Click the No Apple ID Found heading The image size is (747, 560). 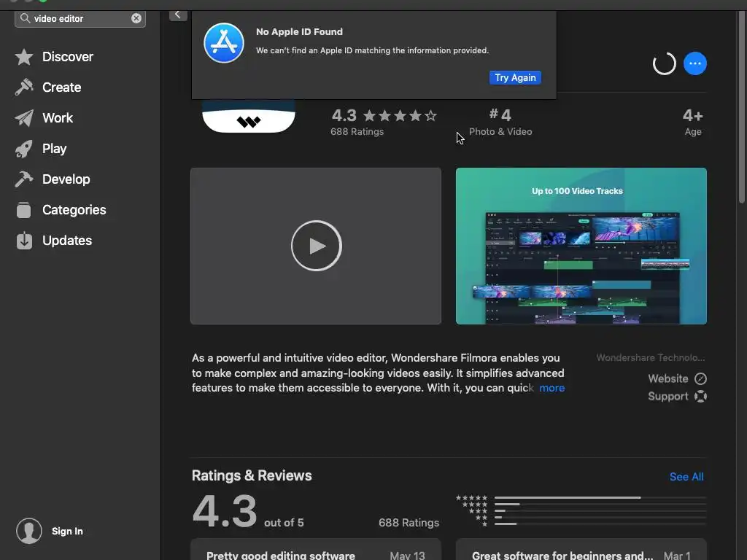[x=299, y=32]
